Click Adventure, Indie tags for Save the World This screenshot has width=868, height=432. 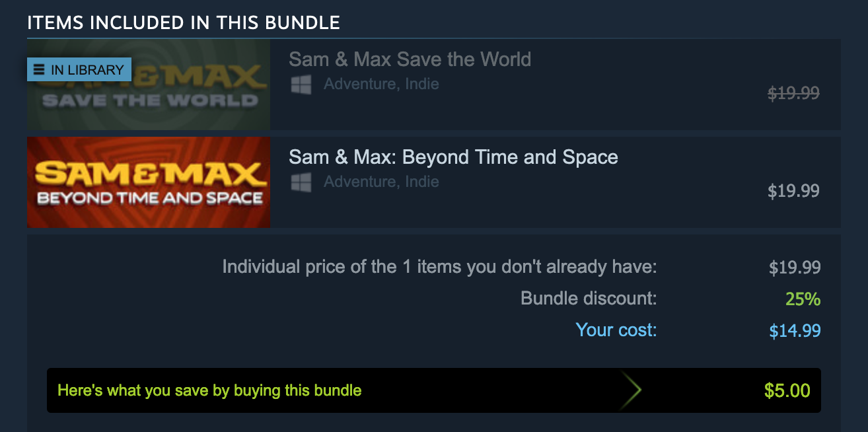(x=381, y=85)
